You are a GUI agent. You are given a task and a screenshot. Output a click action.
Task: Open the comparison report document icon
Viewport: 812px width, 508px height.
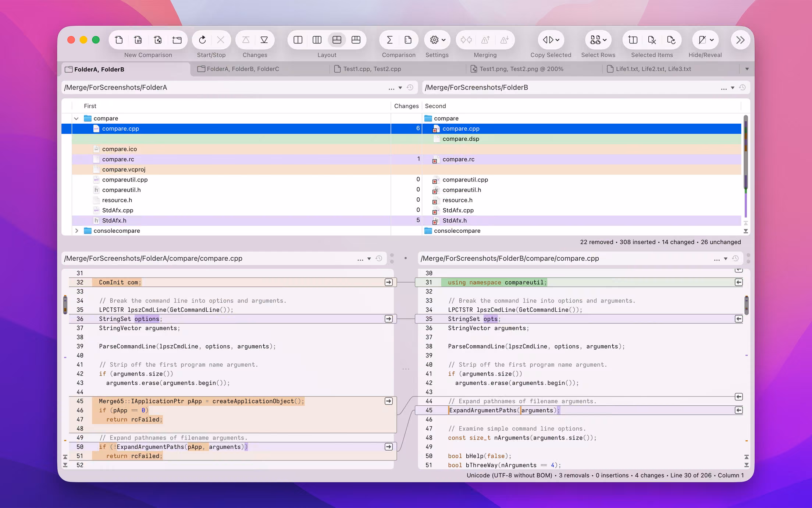point(408,40)
